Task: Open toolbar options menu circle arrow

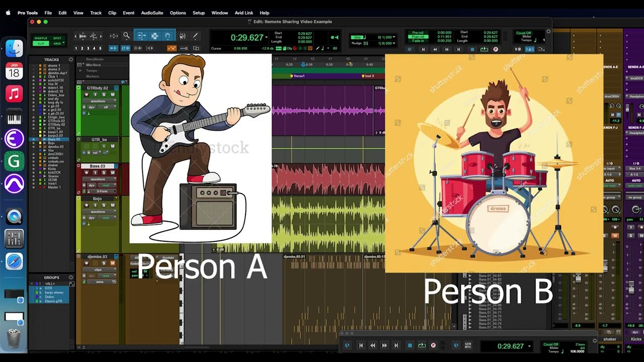Action: [x=548, y=31]
